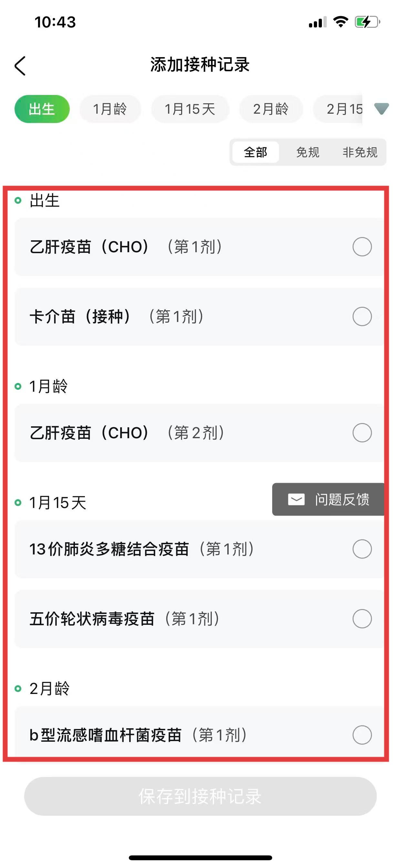The width and height of the screenshot is (401, 868).
Task: Select b型流感嗜血杆菌疫苗 radio button
Action: coord(362,735)
